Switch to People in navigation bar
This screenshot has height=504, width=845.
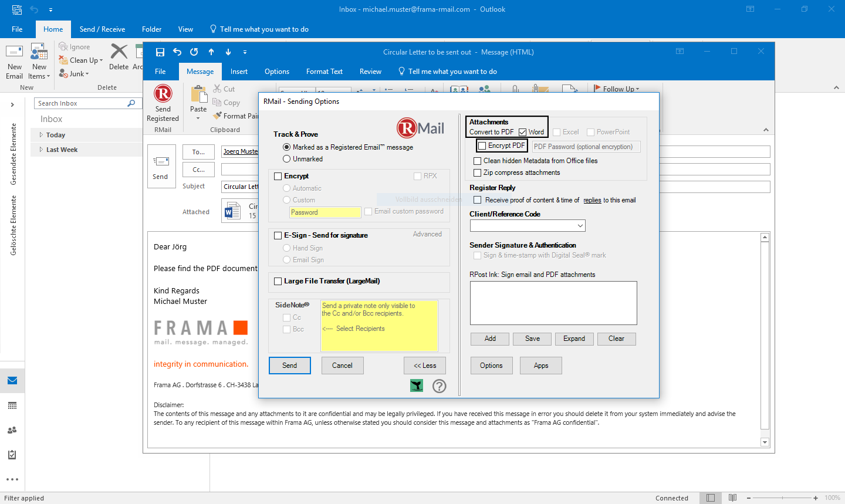coord(12,430)
